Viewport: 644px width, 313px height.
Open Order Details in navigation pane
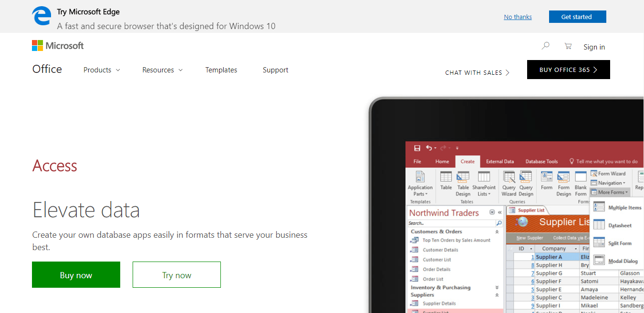436,269
